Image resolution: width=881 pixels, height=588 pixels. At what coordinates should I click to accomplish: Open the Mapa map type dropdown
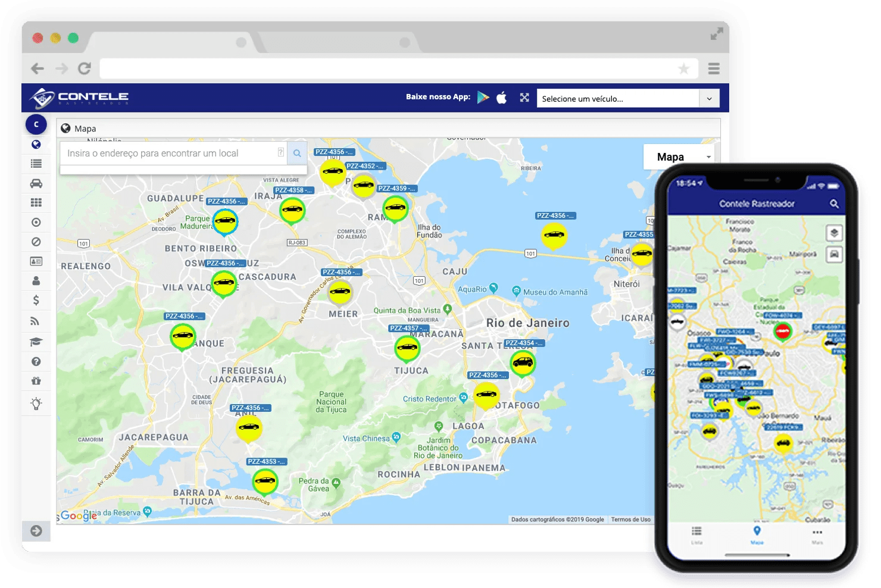point(679,157)
